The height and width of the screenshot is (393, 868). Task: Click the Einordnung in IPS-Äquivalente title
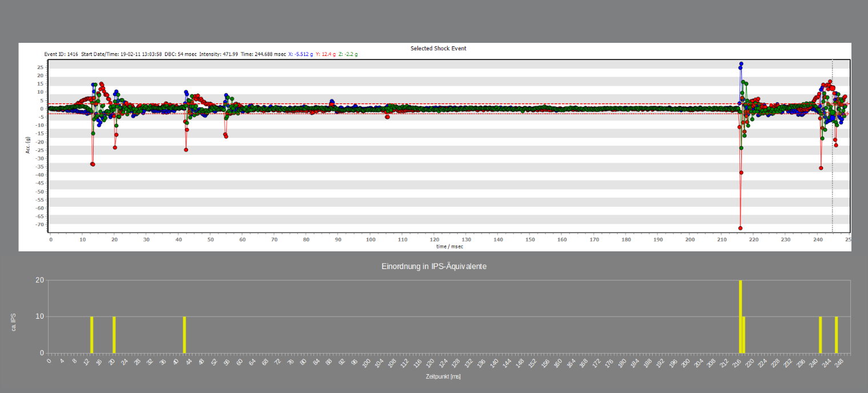[434, 266]
